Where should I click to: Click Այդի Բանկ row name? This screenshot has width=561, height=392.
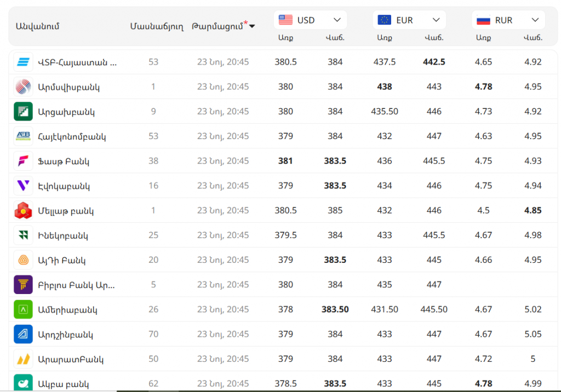coord(61,260)
